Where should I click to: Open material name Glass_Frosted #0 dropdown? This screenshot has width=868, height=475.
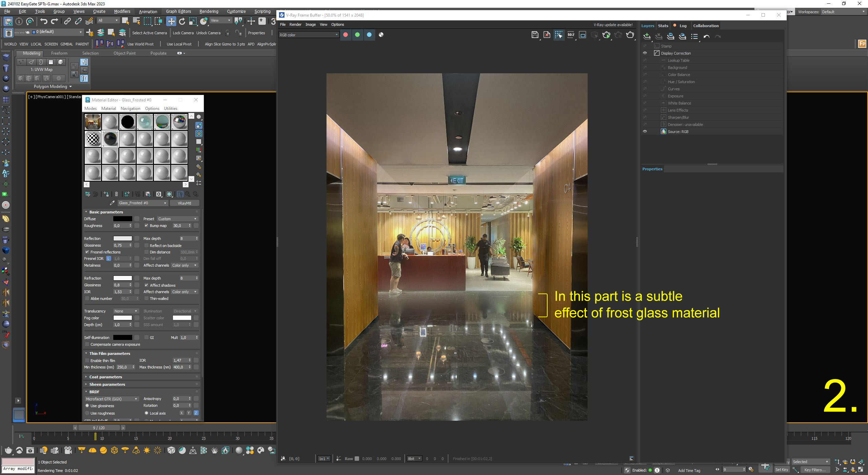(143, 203)
